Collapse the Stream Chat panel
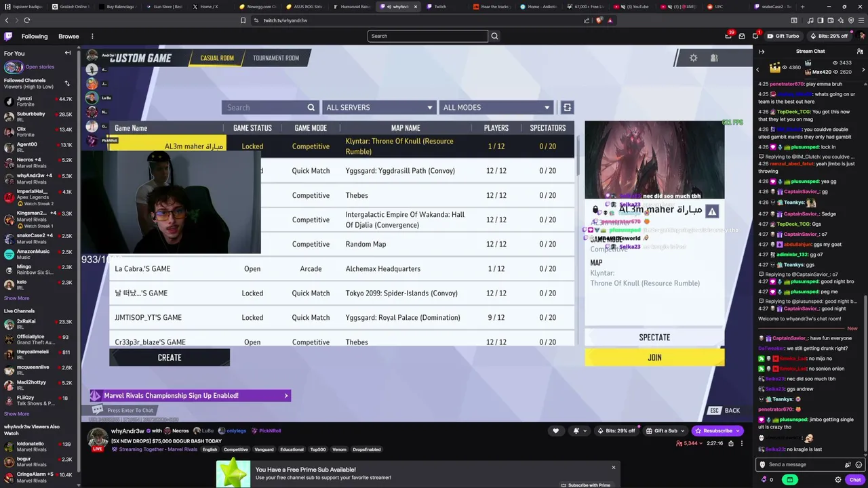 point(762,52)
